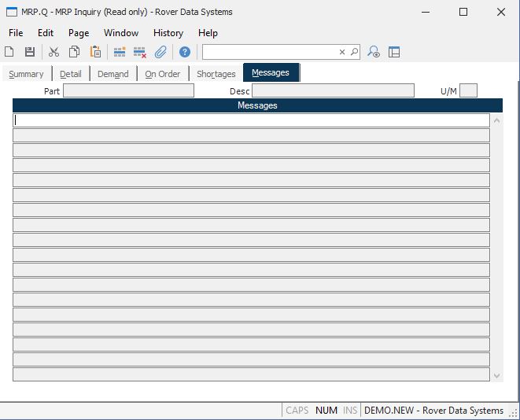Switch to the Summary tab
The image size is (520, 420).
point(26,74)
